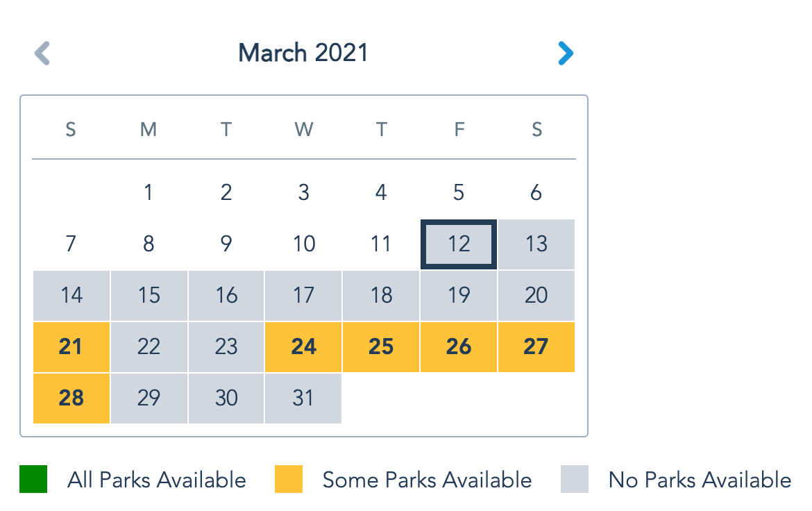Screen dimensions: 812x511
Task: Select March 21 on the calendar
Action: [71, 346]
